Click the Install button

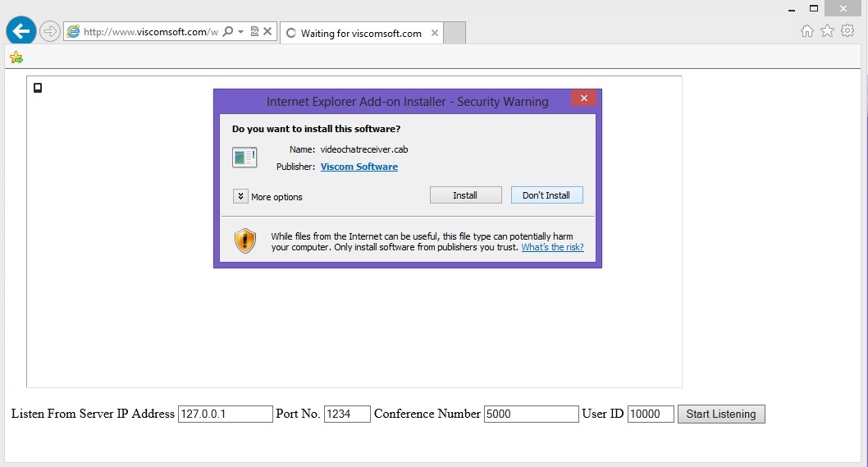[465, 195]
